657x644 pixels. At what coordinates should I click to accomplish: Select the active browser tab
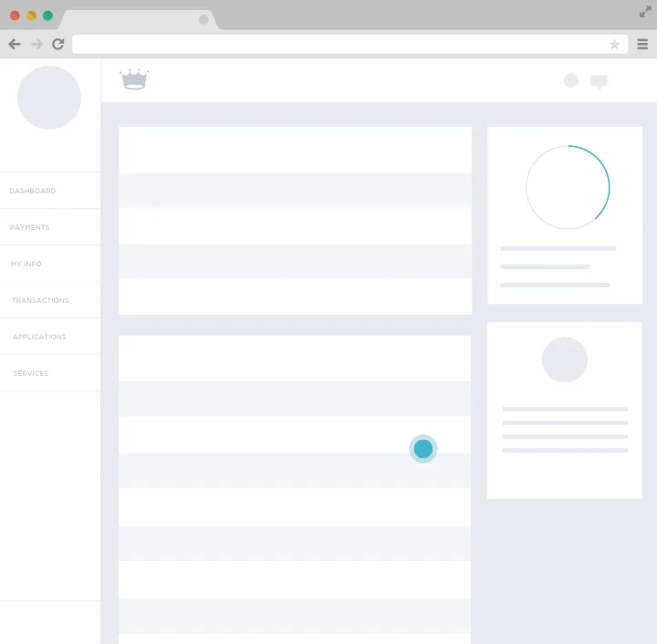click(139, 20)
